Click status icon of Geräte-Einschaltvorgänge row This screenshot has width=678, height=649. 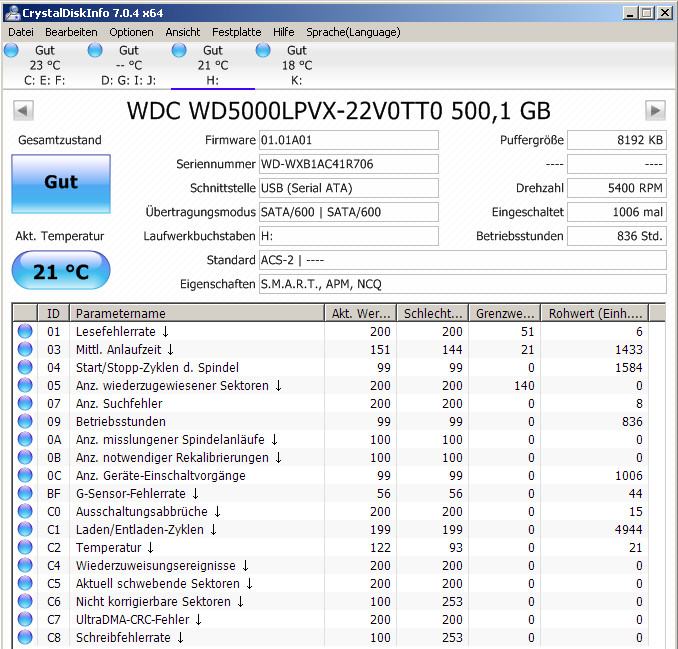[25, 475]
